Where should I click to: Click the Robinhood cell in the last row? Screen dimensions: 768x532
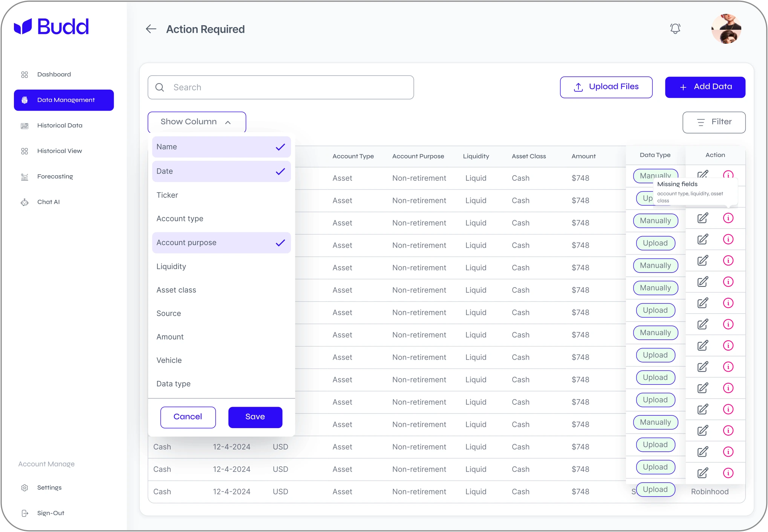[x=710, y=492]
